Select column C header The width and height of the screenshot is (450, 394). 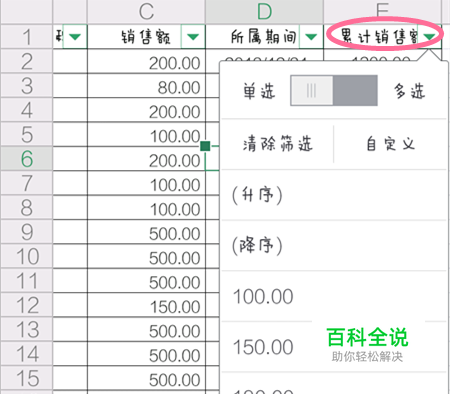click(146, 12)
